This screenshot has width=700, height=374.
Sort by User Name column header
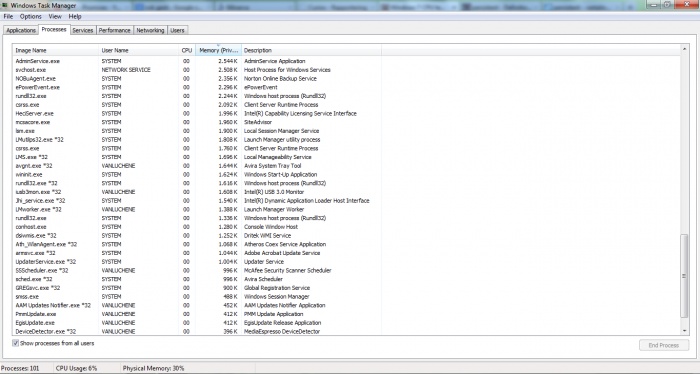[x=138, y=50]
